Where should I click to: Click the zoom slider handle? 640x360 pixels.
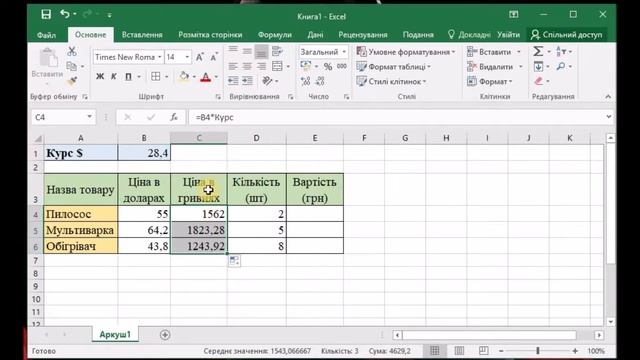tap(538, 351)
